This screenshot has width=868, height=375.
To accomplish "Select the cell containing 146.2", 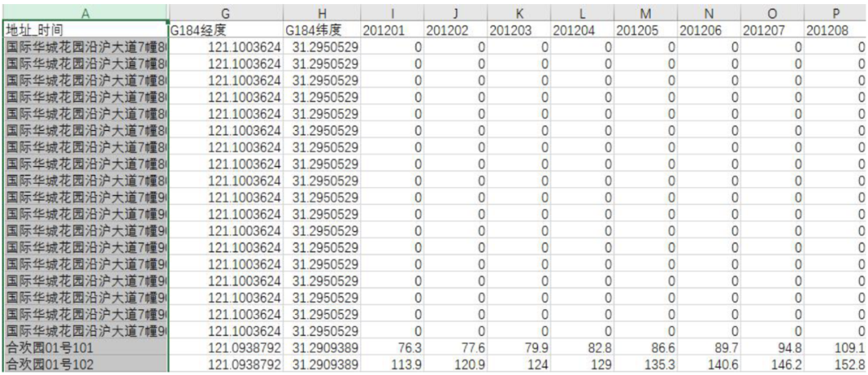I will coord(772,365).
